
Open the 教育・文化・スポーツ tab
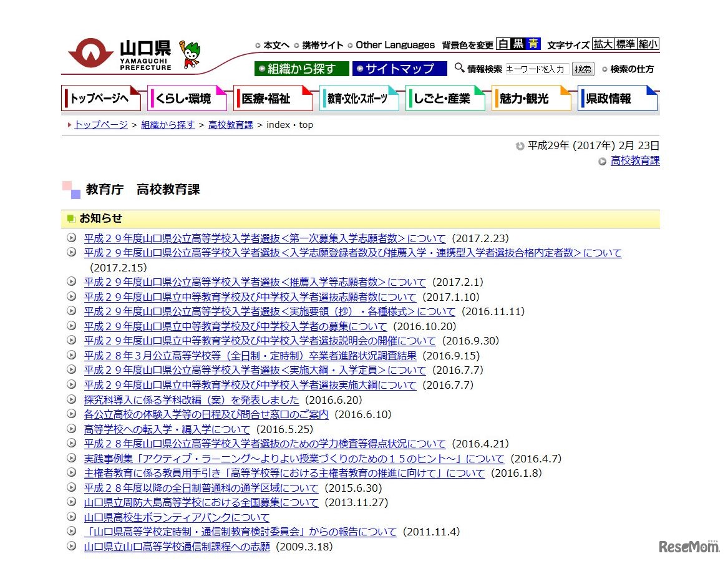click(359, 98)
